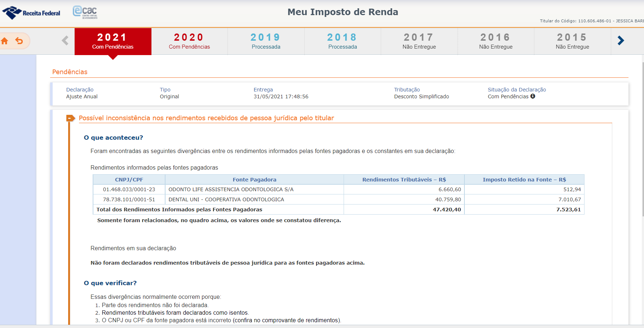Image resolution: width=644 pixels, height=328 pixels.
Task: Open the e-CAC logo link
Action: pyautogui.click(x=85, y=12)
